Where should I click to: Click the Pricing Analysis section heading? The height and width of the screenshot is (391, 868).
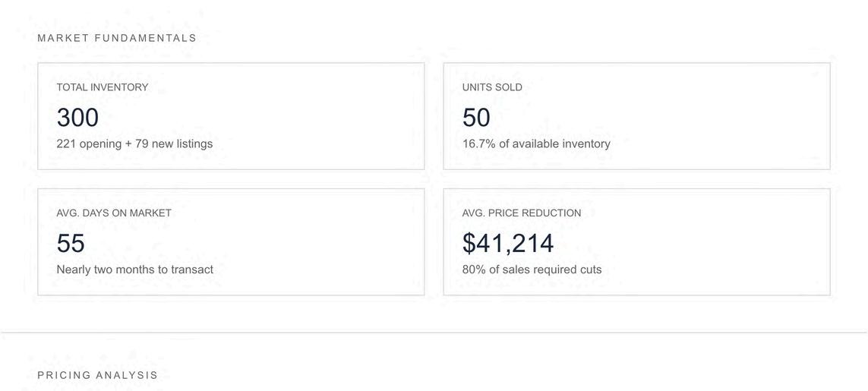98,375
